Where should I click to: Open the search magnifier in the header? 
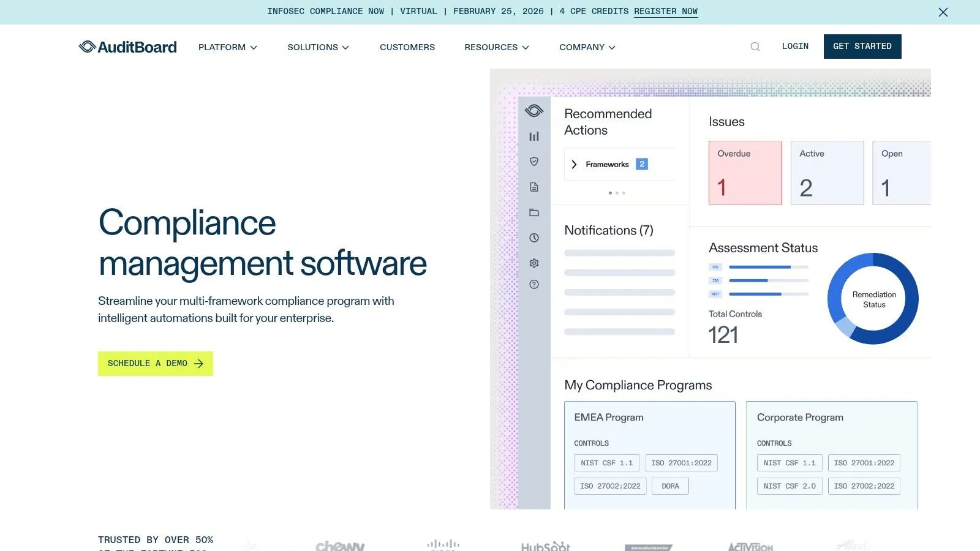(x=755, y=46)
